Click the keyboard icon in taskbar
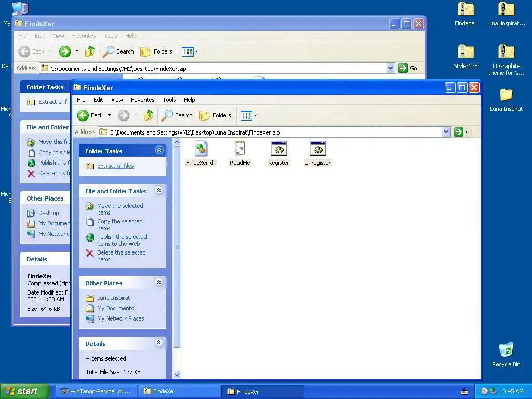The image size is (532, 399). pos(464,392)
